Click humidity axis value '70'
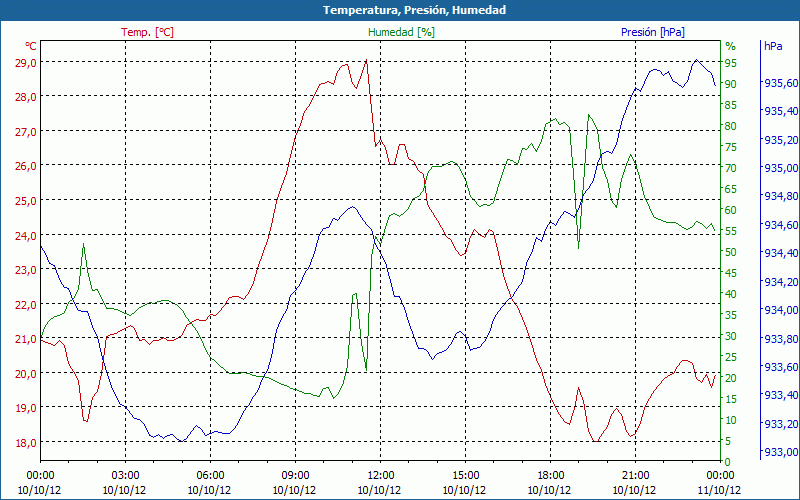This screenshot has width=800, height=500. [731, 168]
